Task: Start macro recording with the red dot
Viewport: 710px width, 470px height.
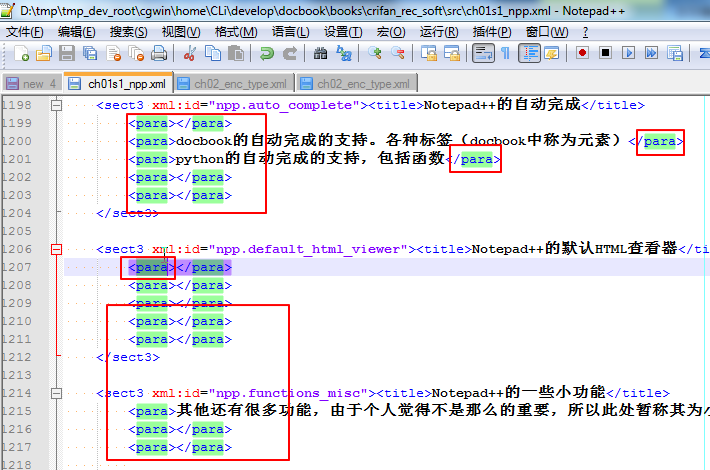Action: [x=581, y=53]
